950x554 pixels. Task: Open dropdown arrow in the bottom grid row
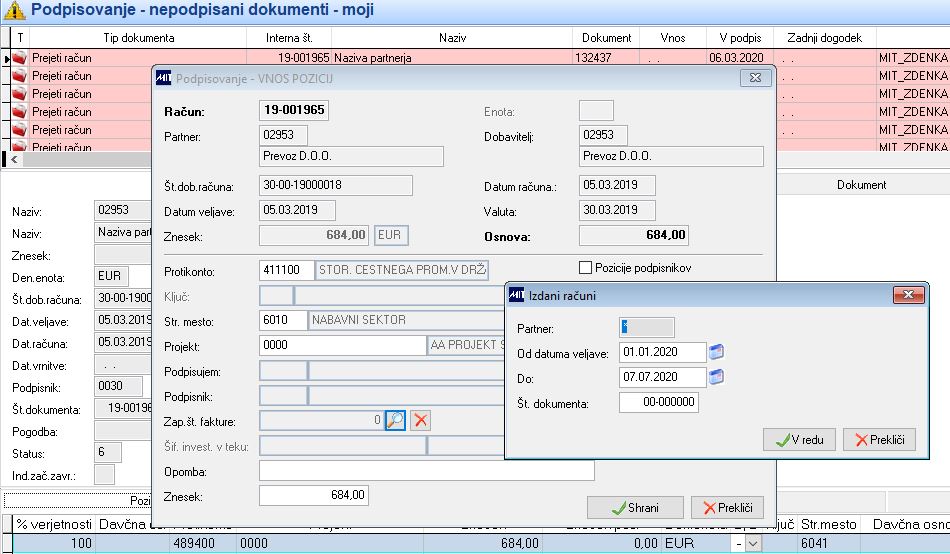tap(752, 544)
